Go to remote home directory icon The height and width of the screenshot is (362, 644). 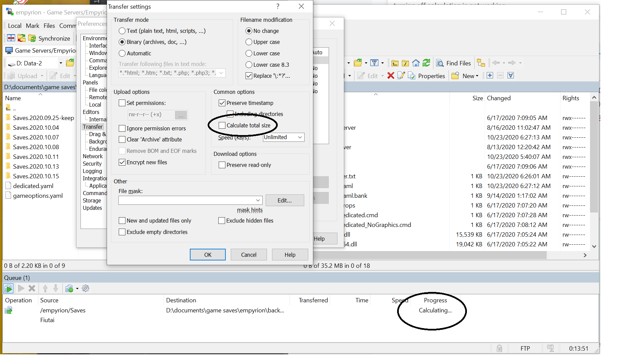pyautogui.click(x=416, y=63)
